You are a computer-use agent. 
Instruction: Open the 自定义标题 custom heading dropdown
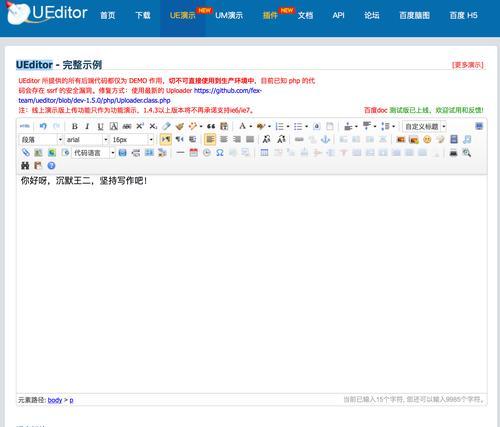[x=425, y=126]
